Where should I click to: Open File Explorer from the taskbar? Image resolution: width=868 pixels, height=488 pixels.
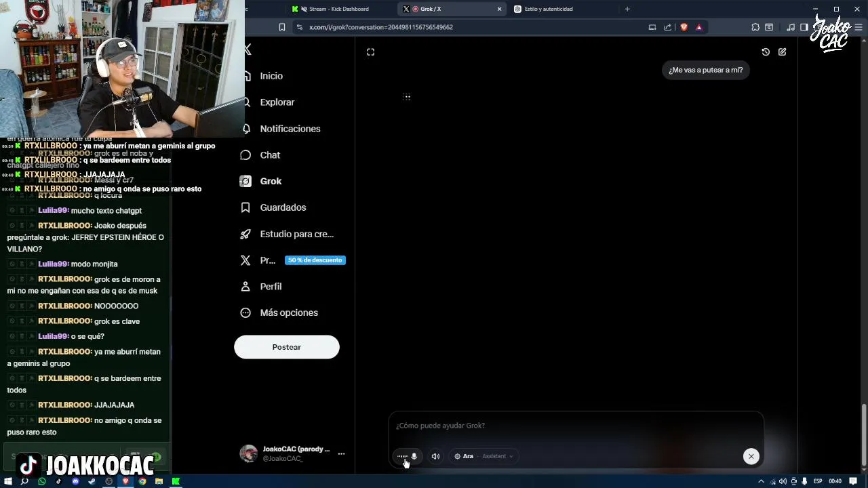(x=159, y=481)
